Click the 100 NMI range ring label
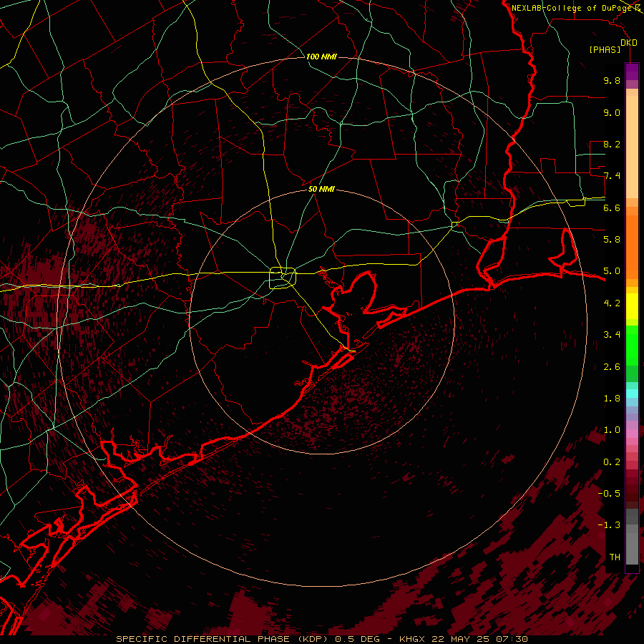644x644 pixels. [x=321, y=57]
